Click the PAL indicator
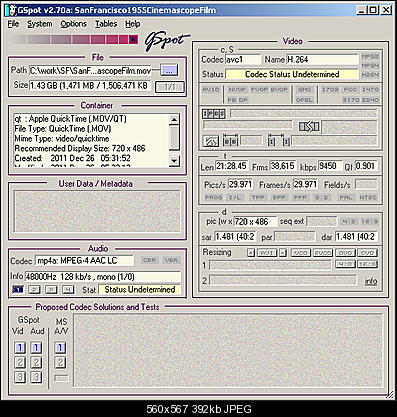Viewport: 397px width, 417px height. click(x=346, y=197)
